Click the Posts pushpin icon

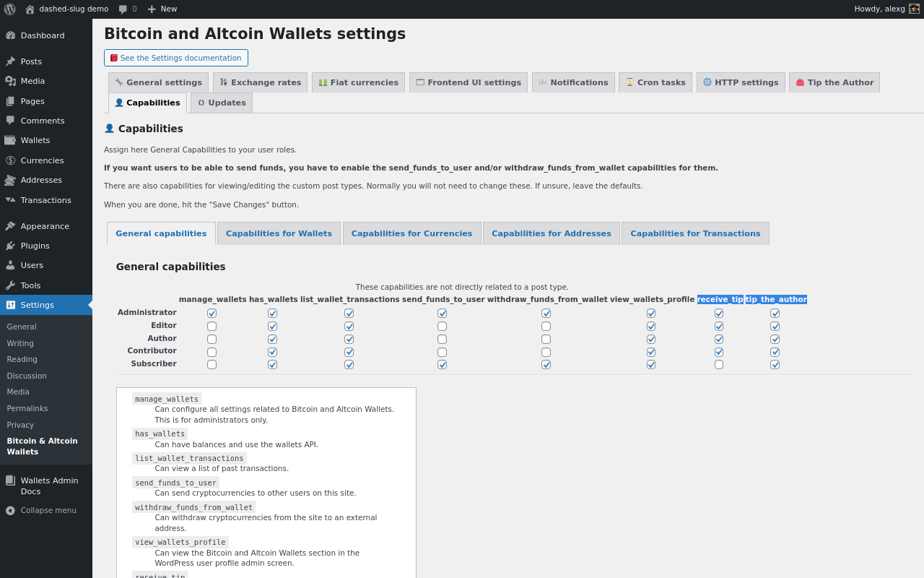(x=10, y=61)
